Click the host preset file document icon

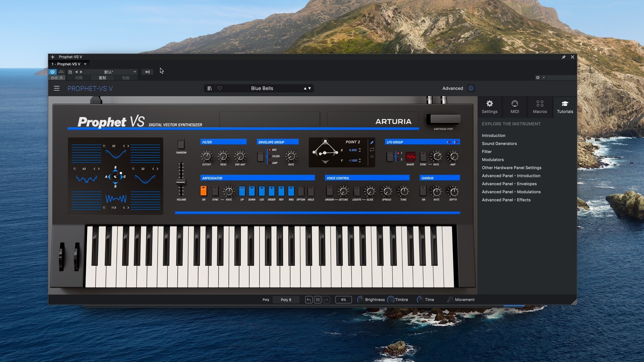[x=70, y=72]
